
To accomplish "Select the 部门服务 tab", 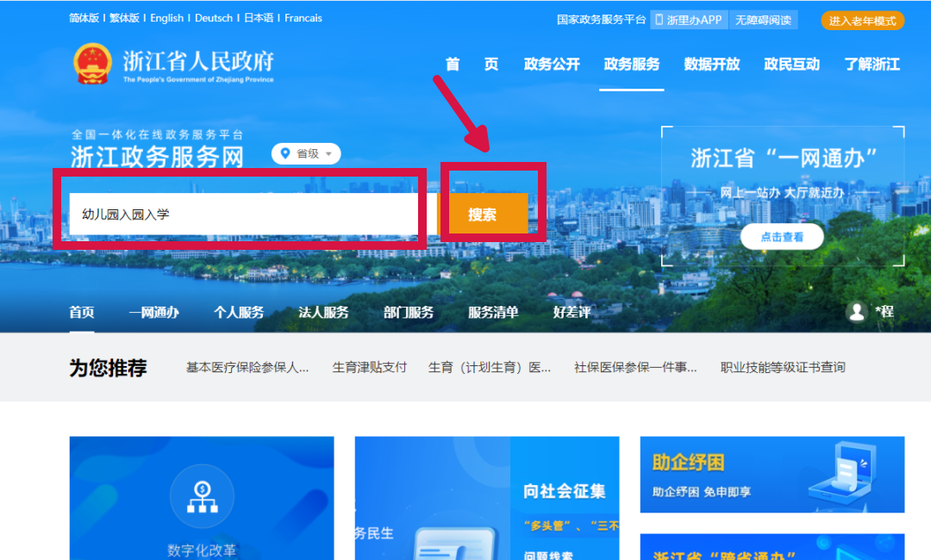I will [409, 312].
